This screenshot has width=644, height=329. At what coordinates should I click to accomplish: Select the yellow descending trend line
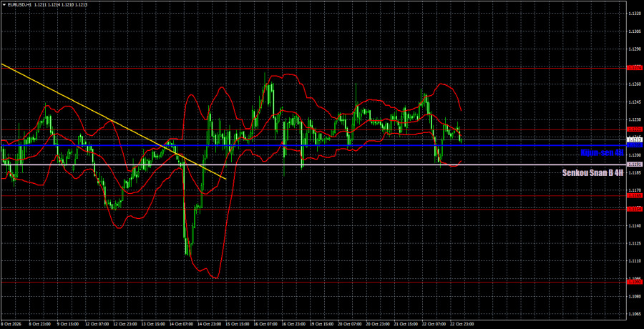(113, 121)
